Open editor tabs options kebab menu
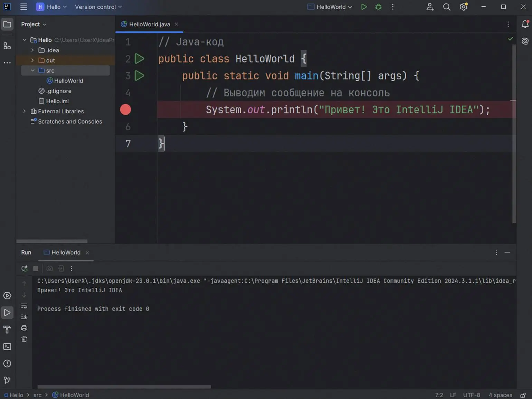The height and width of the screenshot is (399, 532). (x=508, y=24)
